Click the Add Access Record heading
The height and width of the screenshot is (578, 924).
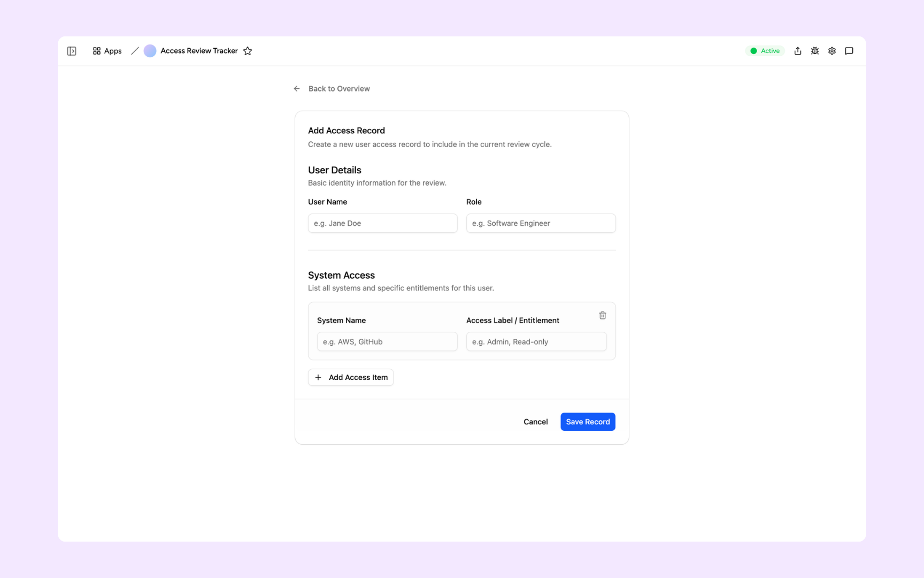pyautogui.click(x=346, y=131)
